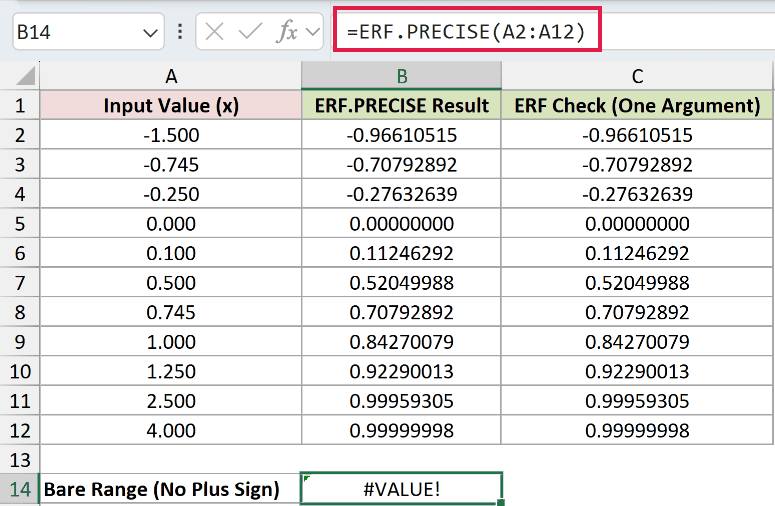Select cell C6 with 0.11246292
This screenshot has width=775, height=506.
point(637,253)
